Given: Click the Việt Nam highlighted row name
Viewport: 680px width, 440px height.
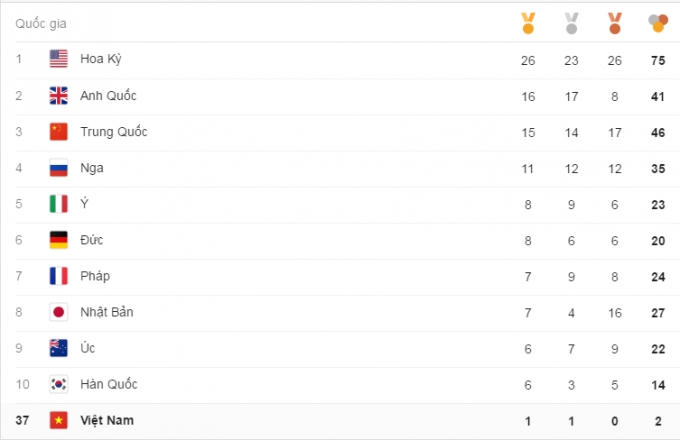Looking at the screenshot, I should click(x=107, y=421).
